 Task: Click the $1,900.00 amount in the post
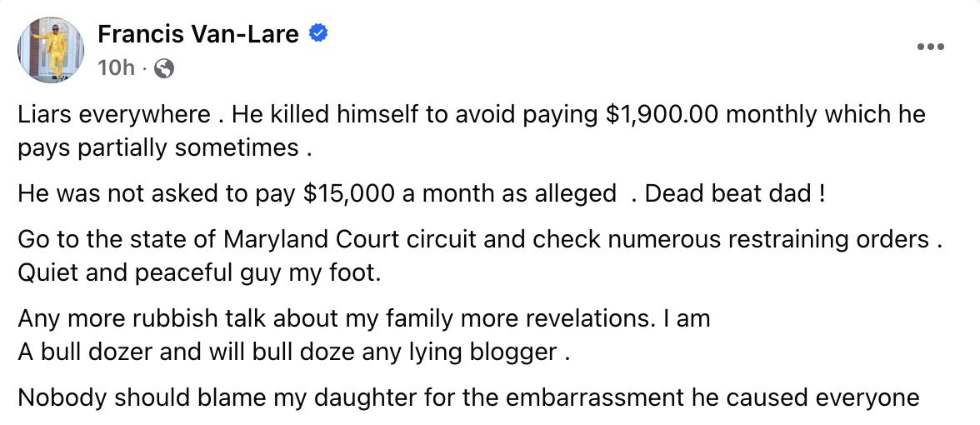(x=662, y=114)
